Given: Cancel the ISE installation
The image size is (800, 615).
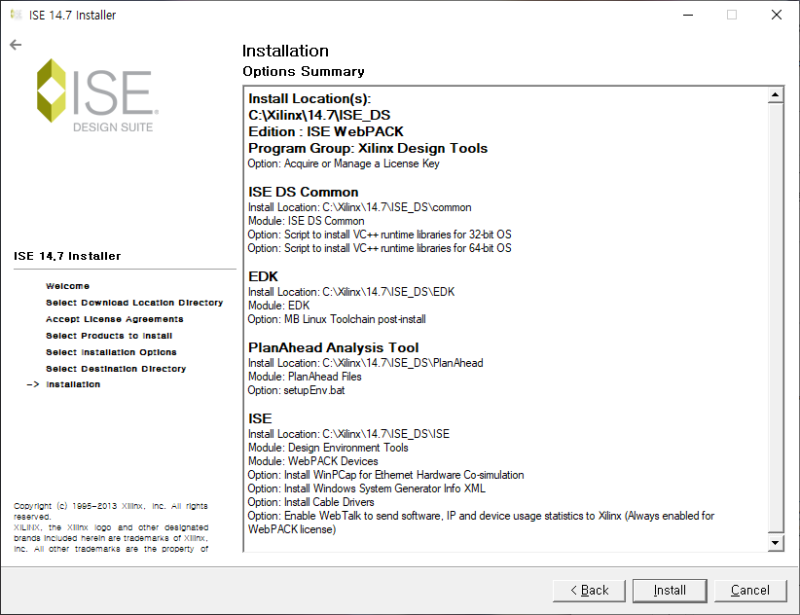Looking at the screenshot, I should click(750, 591).
